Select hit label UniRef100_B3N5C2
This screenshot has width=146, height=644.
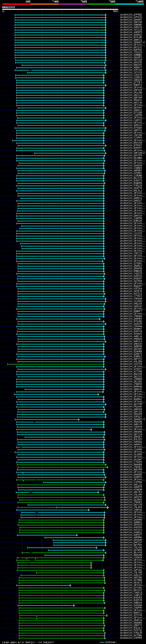pyautogui.click(x=131, y=357)
